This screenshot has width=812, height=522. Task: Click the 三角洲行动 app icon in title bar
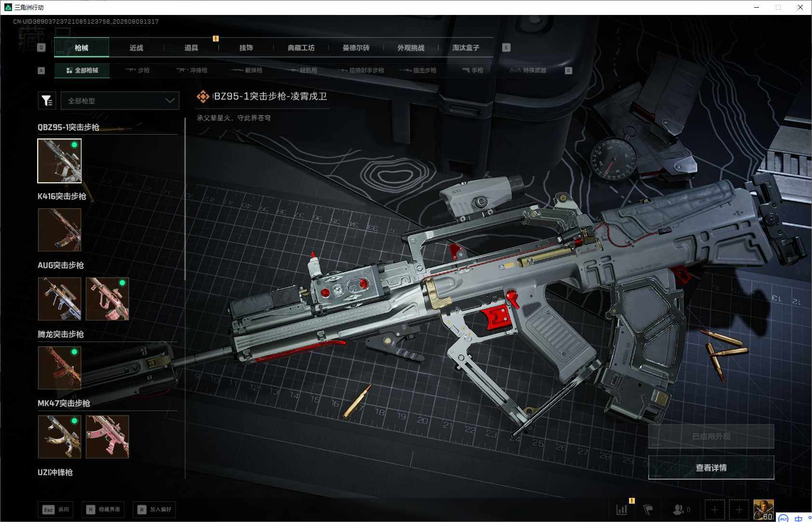[8, 7]
